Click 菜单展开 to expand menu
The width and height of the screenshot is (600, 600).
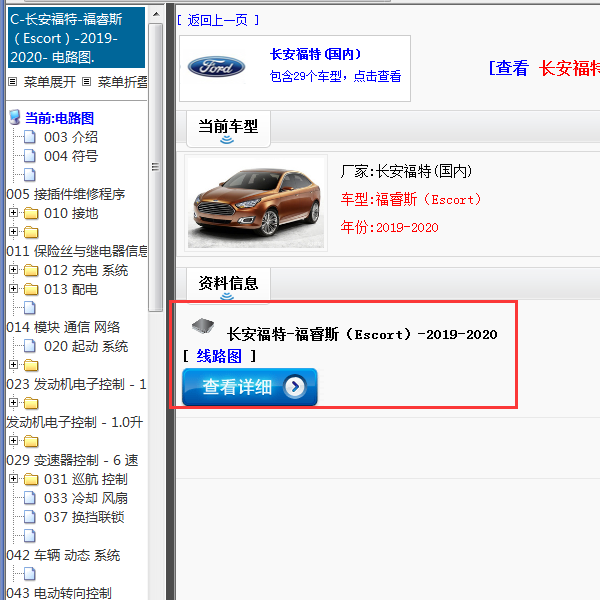50,82
